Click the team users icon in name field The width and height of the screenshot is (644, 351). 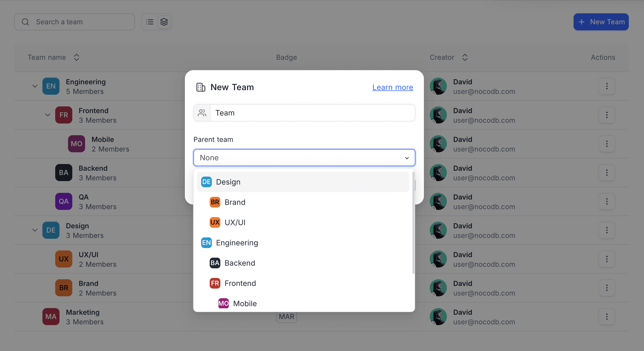[202, 113]
